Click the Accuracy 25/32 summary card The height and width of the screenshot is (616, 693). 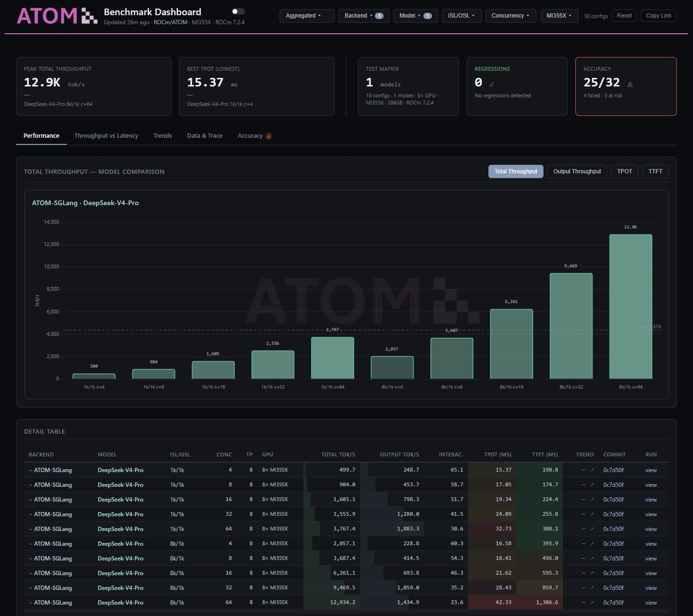click(x=626, y=86)
